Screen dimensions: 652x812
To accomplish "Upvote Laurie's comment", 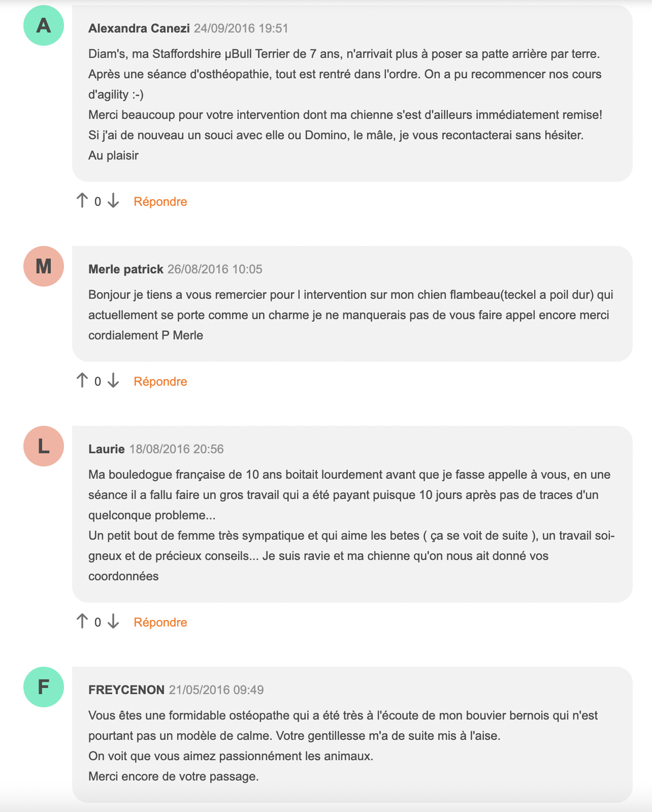I will pyautogui.click(x=82, y=621).
